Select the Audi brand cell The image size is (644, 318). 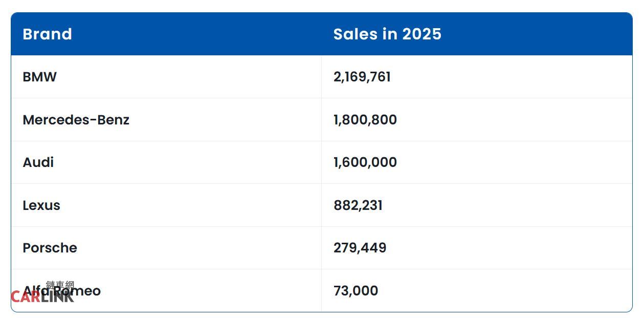(38, 162)
